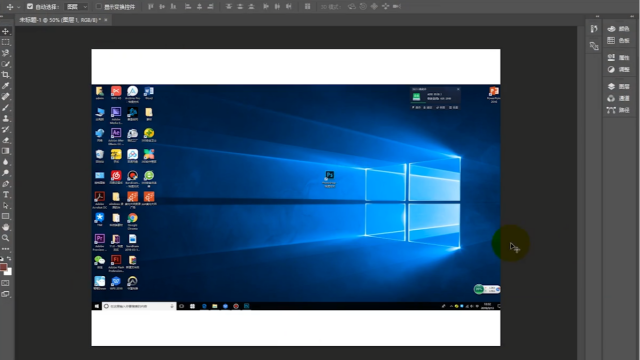The width and height of the screenshot is (640, 360).
Task: Select the Move tool
Action: coord(6,31)
